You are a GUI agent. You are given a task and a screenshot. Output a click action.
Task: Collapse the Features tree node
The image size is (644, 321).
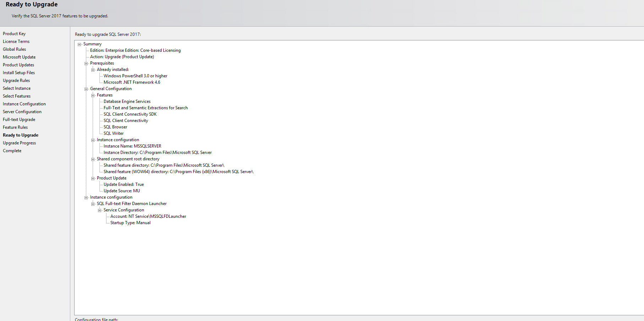pyautogui.click(x=93, y=95)
